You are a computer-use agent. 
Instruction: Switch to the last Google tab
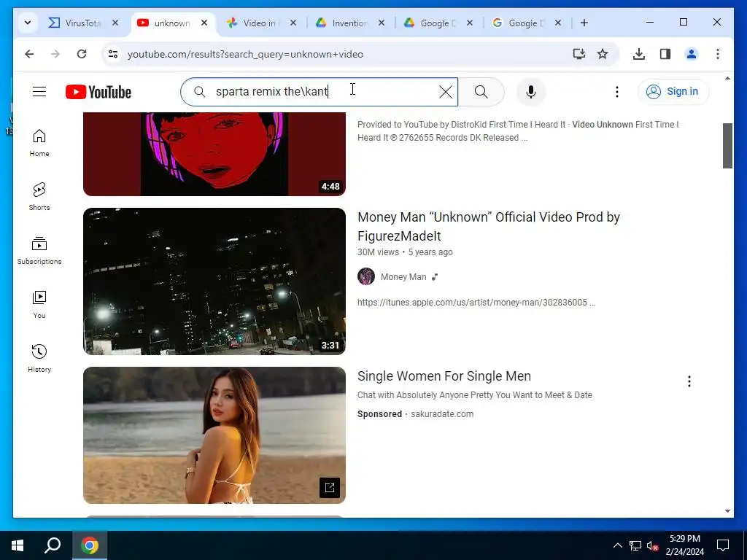(x=519, y=23)
